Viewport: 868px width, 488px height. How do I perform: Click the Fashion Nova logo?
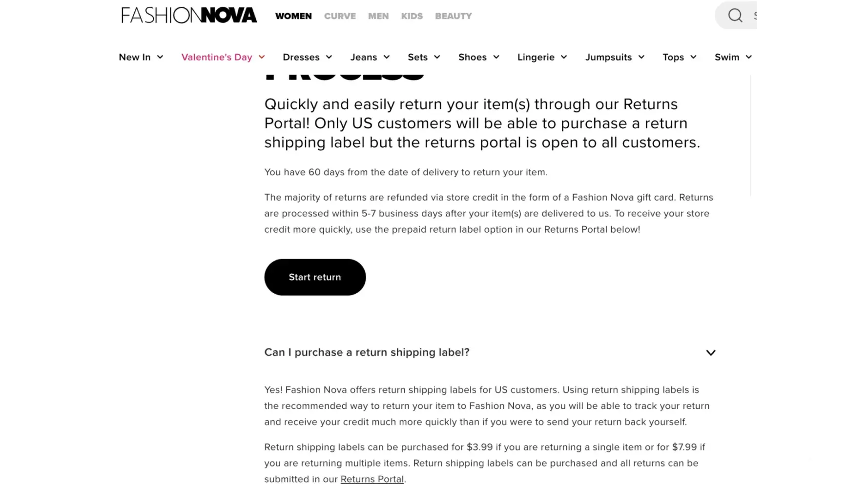click(189, 16)
